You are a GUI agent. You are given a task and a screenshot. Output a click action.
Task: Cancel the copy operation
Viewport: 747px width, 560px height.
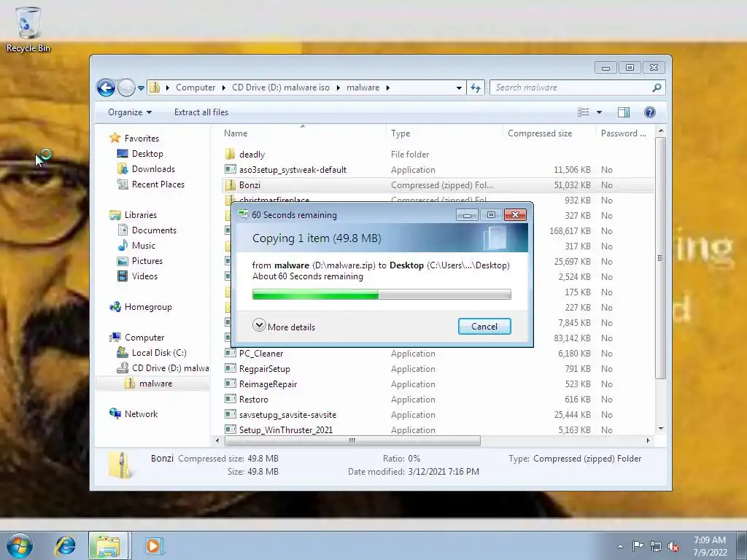[x=484, y=327]
